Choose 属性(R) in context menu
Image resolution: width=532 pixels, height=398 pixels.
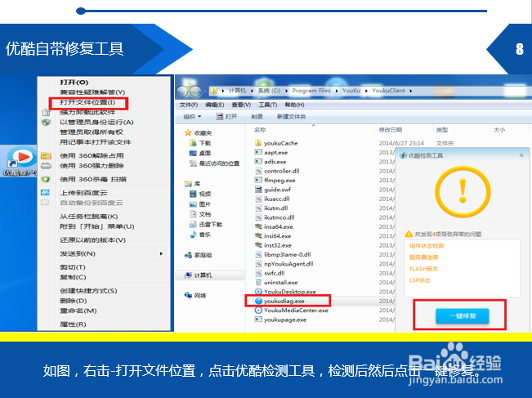tap(73, 324)
